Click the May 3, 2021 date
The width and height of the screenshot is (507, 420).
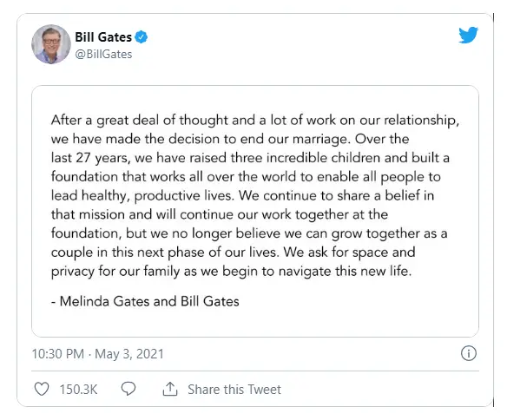[x=129, y=354]
